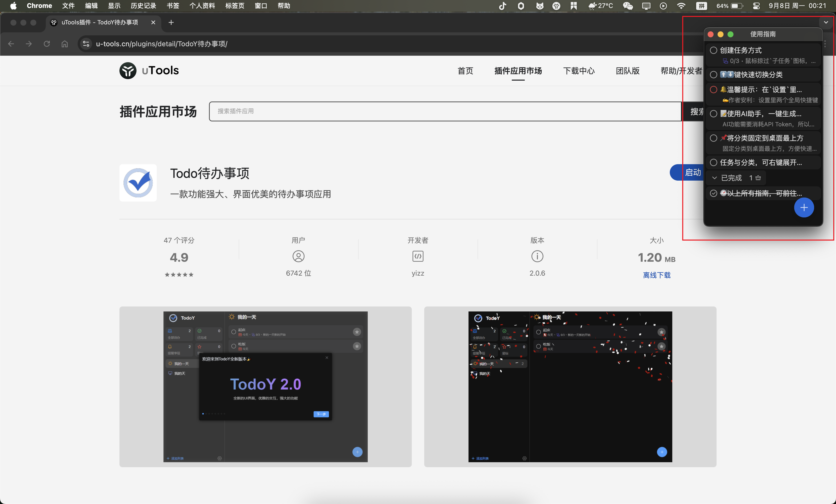The image size is (836, 504).
Task: Click the blue 启动 button
Action: tap(687, 172)
